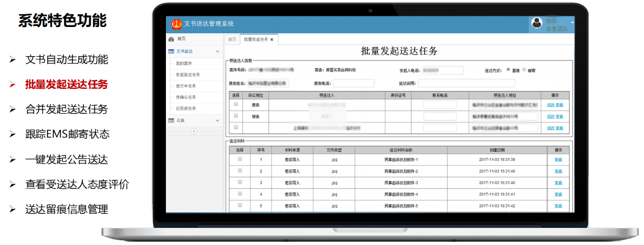Click 一键发起公告送达 in the slide feature list
Viewport: 644px width, 245px height.
pos(67,159)
